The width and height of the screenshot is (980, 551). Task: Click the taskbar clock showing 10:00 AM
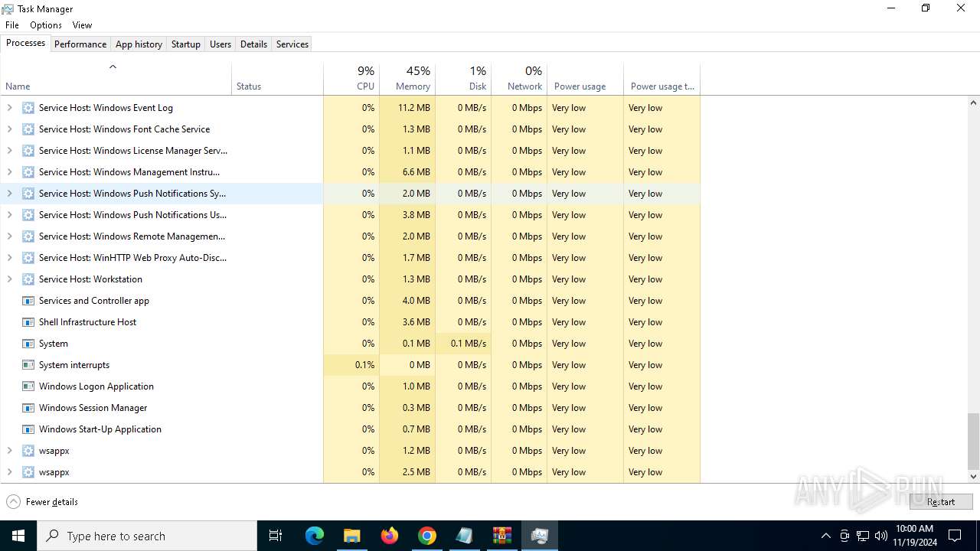click(x=914, y=536)
